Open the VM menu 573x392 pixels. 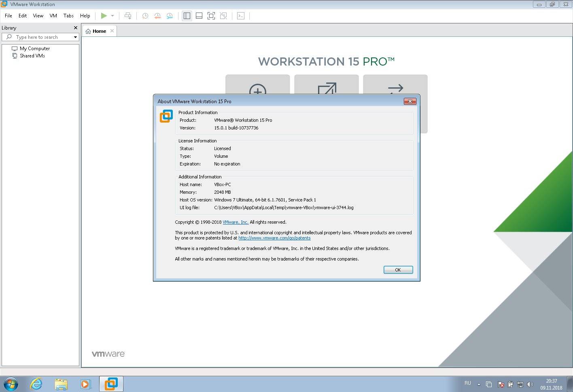coord(53,16)
